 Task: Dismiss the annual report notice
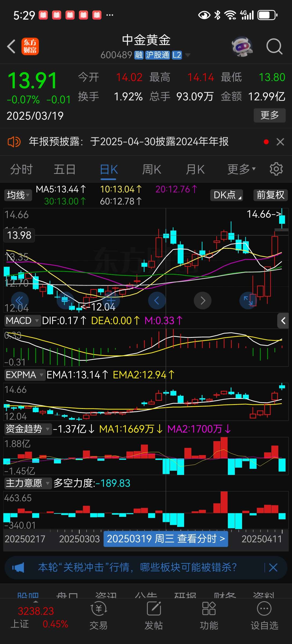(x=280, y=142)
